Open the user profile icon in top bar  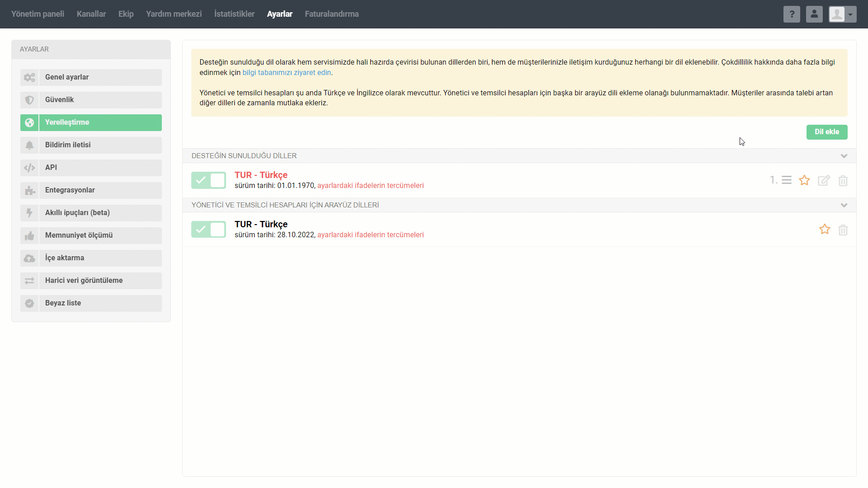point(814,14)
